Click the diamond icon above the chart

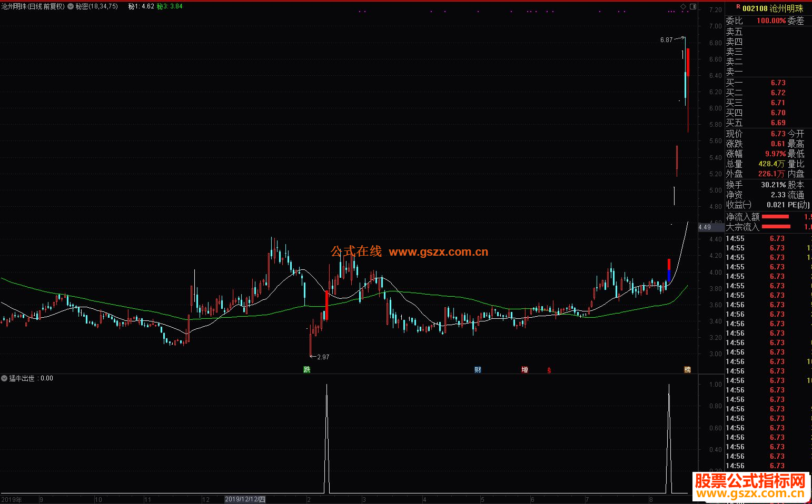(684, 6)
